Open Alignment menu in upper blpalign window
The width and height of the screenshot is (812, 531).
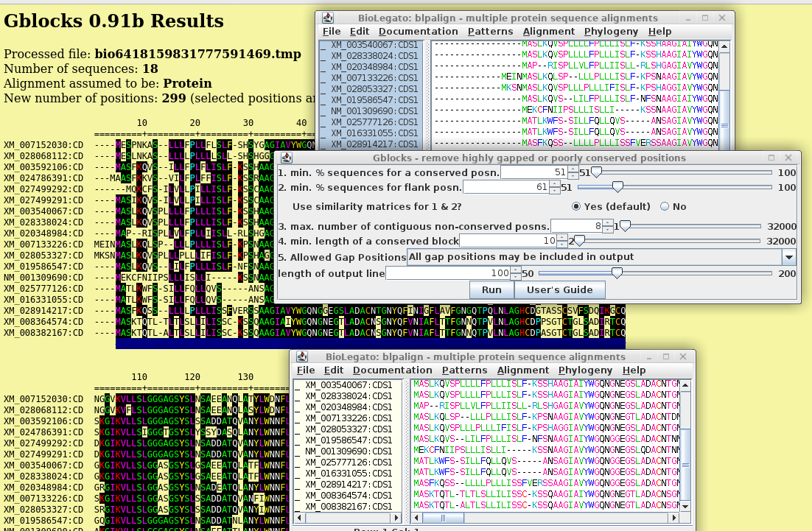pyautogui.click(x=549, y=32)
